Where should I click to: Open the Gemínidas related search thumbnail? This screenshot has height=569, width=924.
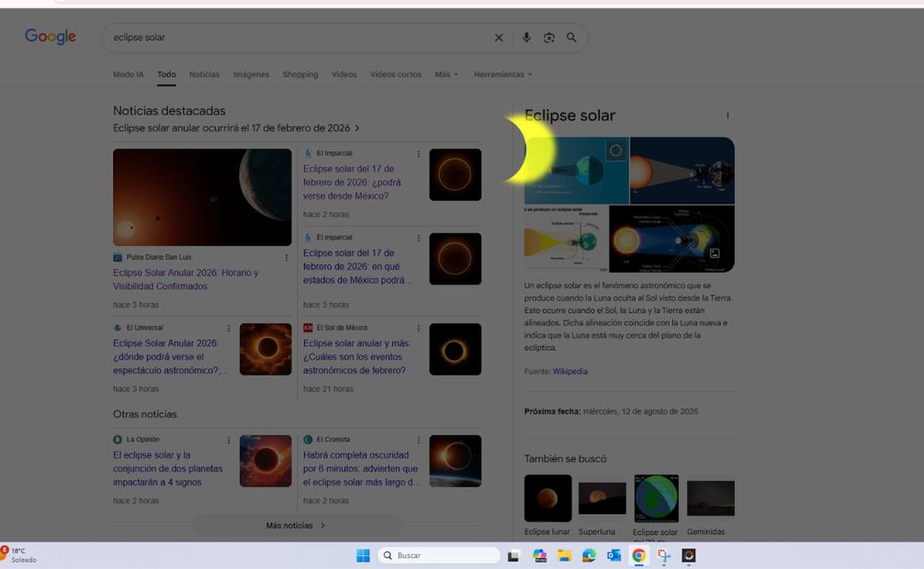711,498
